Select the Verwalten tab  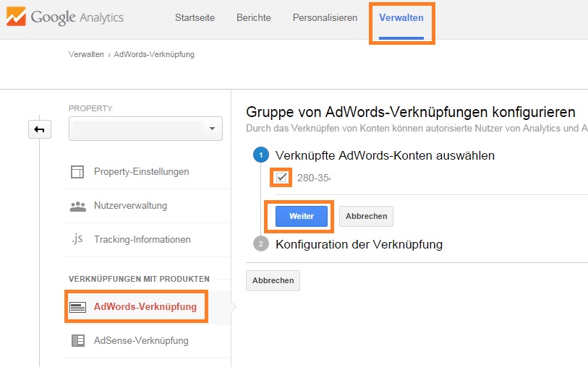click(x=401, y=17)
